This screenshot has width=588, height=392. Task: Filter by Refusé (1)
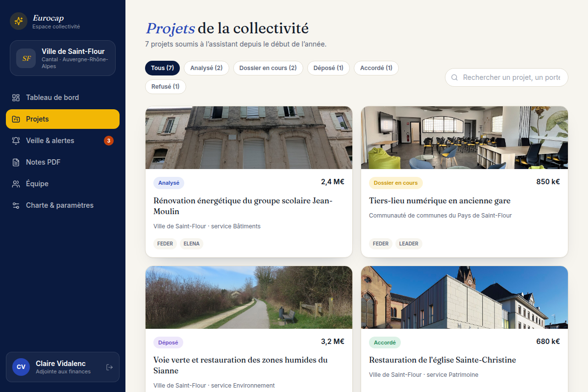click(166, 87)
